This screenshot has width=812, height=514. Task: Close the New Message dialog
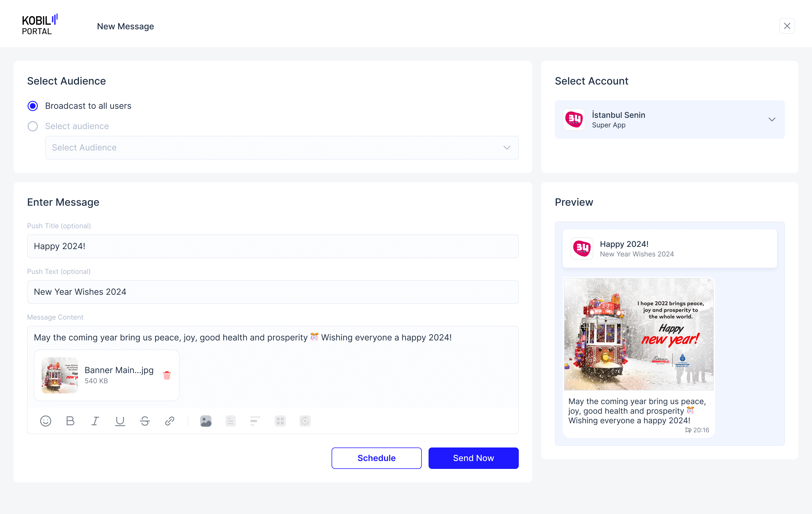(x=787, y=26)
